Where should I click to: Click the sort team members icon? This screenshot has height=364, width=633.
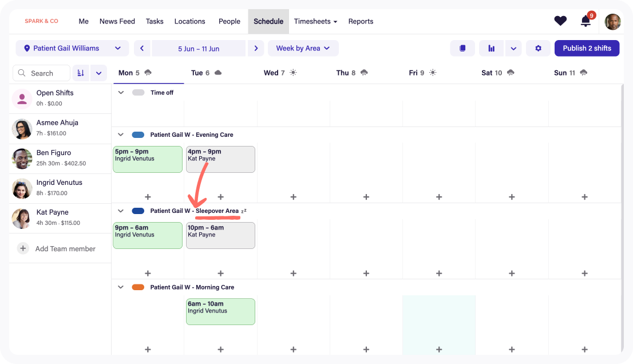81,73
